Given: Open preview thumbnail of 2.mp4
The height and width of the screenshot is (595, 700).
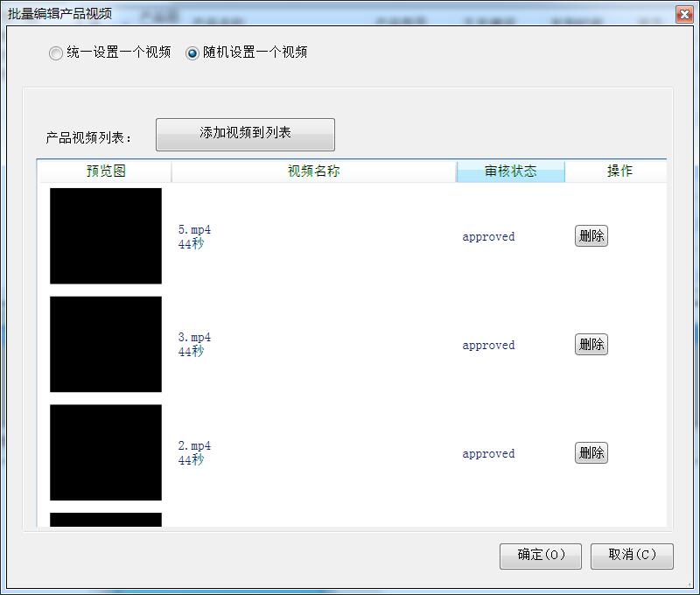Looking at the screenshot, I should [x=106, y=452].
